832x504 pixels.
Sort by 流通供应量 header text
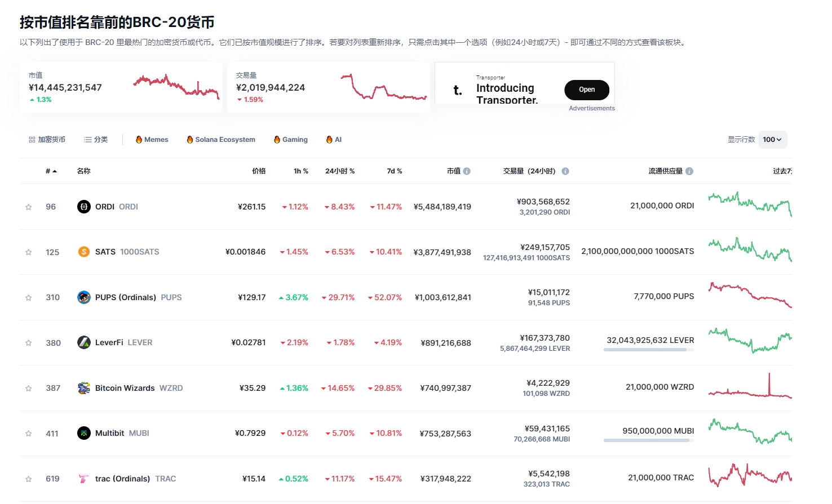[665, 171]
